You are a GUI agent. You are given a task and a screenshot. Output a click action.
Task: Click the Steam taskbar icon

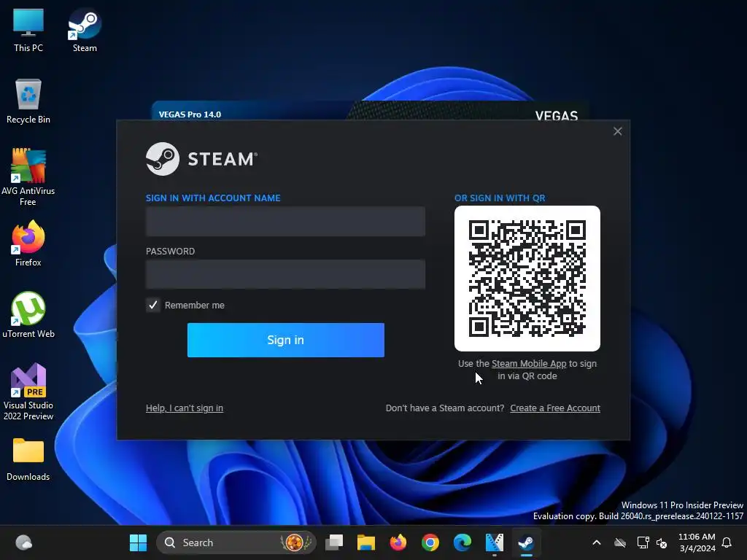(x=526, y=542)
